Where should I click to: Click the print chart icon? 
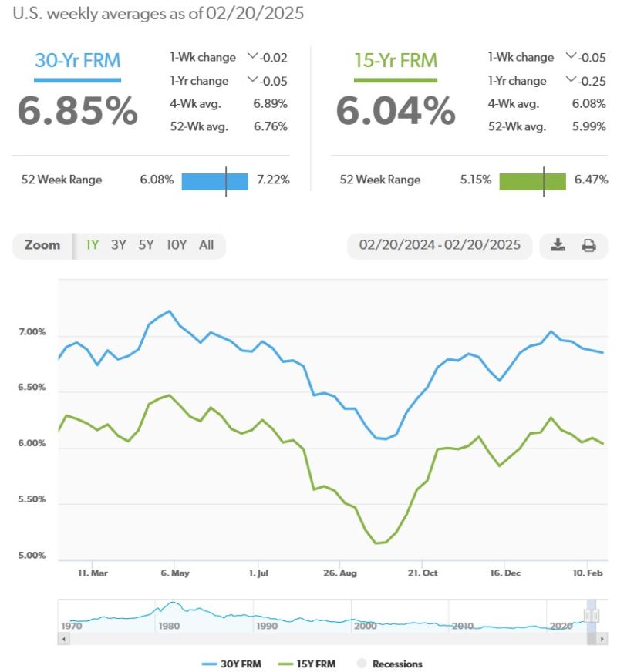[x=589, y=246]
